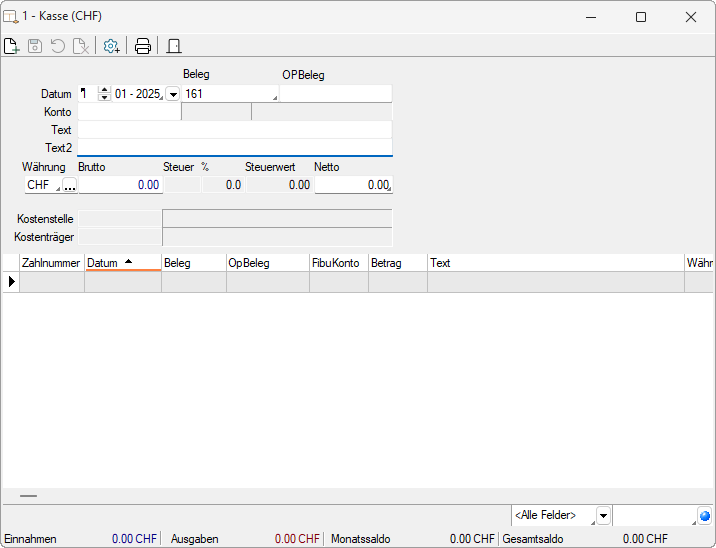Select the current row indicator arrow

click(11, 282)
